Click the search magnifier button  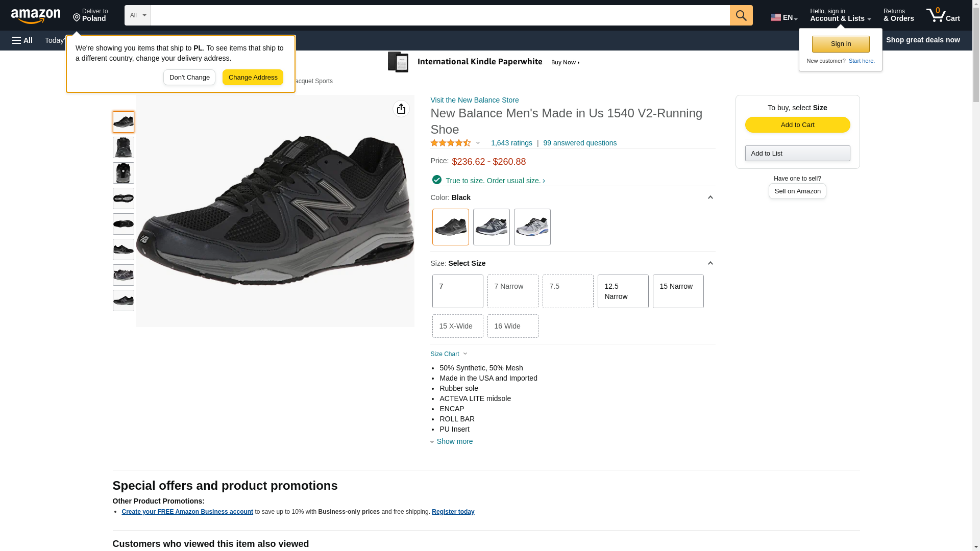pyautogui.click(x=741, y=15)
